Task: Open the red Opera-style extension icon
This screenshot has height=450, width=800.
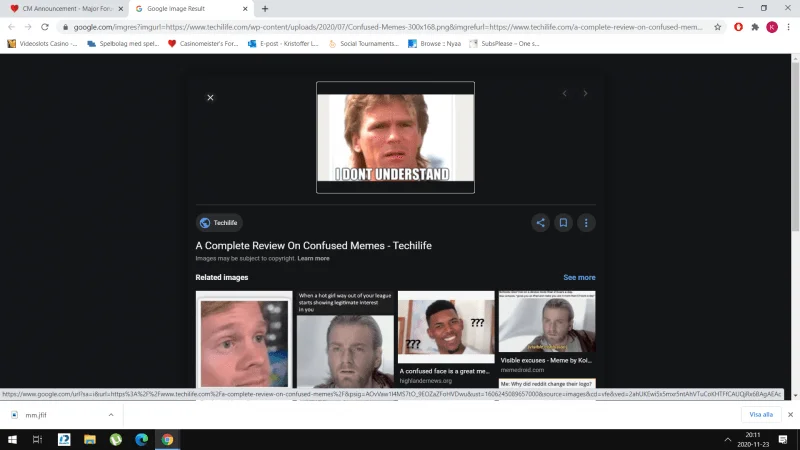Action: pyautogui.click(x=738, y=27)
